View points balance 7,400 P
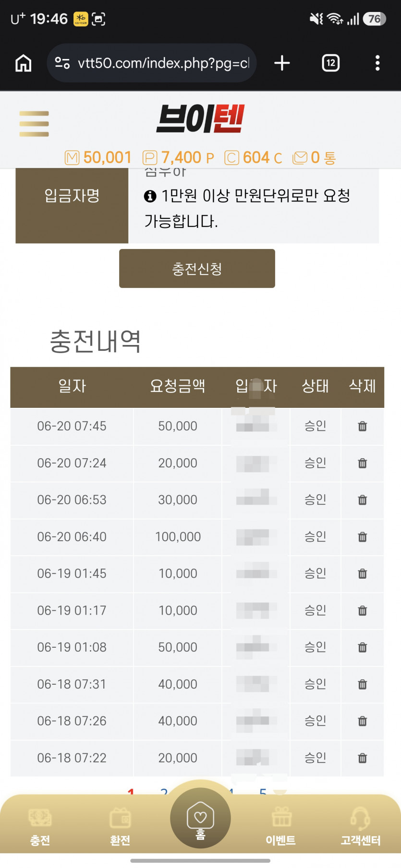Viewport: 401px width, 868px height. pos(178,158)
